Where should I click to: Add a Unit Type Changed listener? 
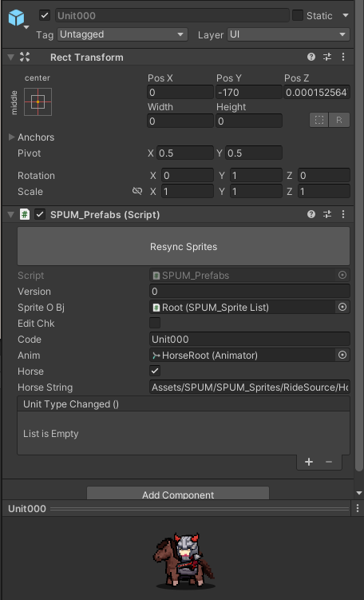click(309, 463)
